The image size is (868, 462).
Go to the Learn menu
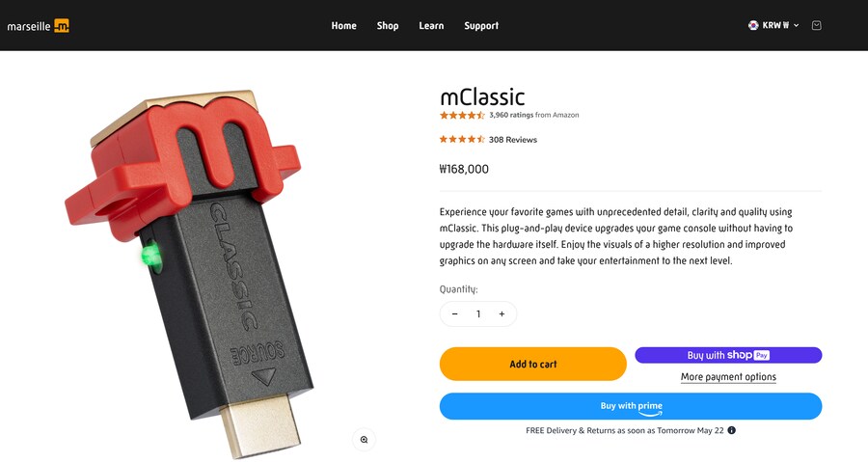coord(431,26)
